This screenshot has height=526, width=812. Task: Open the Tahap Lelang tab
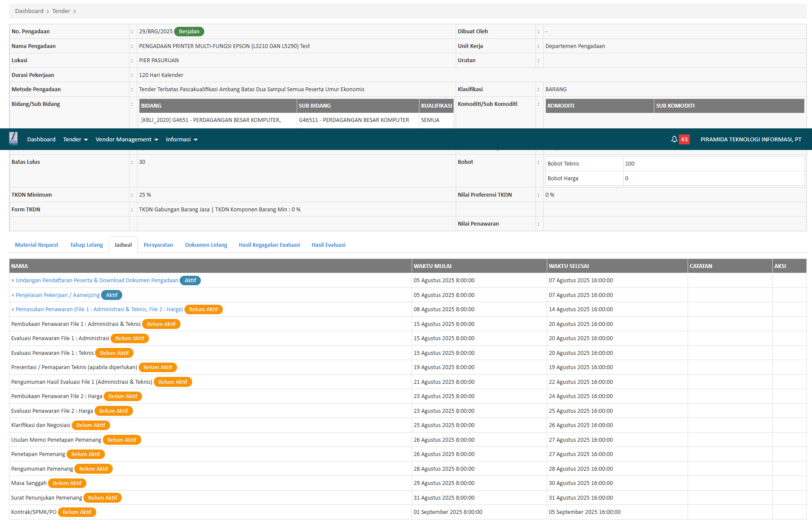coord(86,245)
